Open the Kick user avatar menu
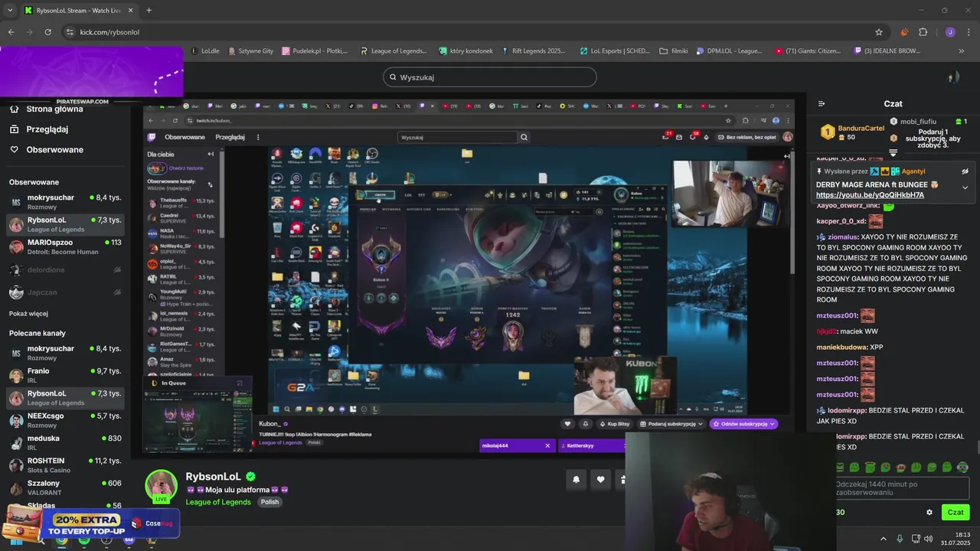 click(x=953, y=77)
